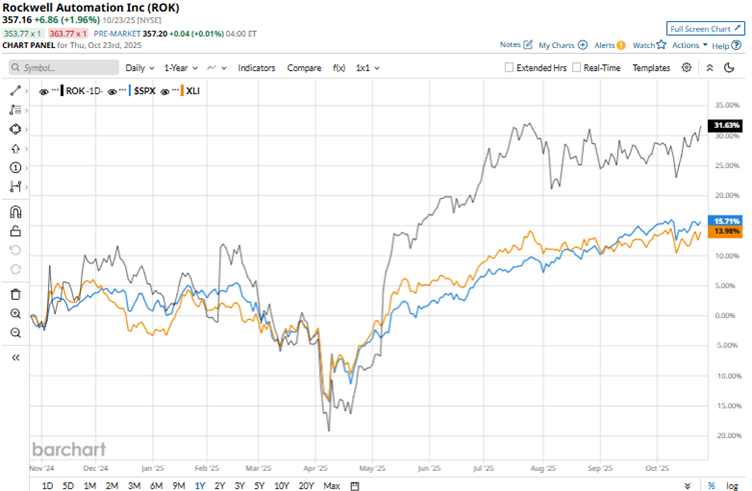The height and width of the screenshot is (491, 752).
Task: Click the 15.71% $SPX value label
Action: tap(726, 221)
